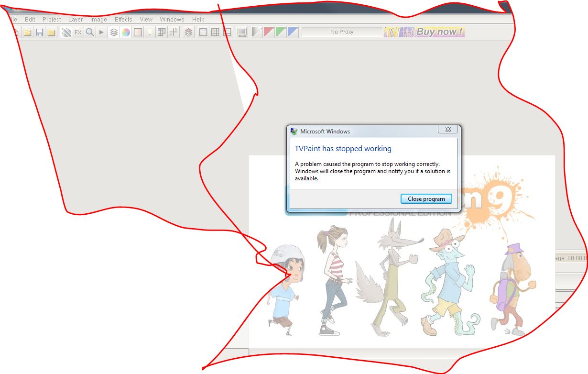Click the first single-panel layout icon
Viewport: 588px width, 374px height.
point(203,32)
